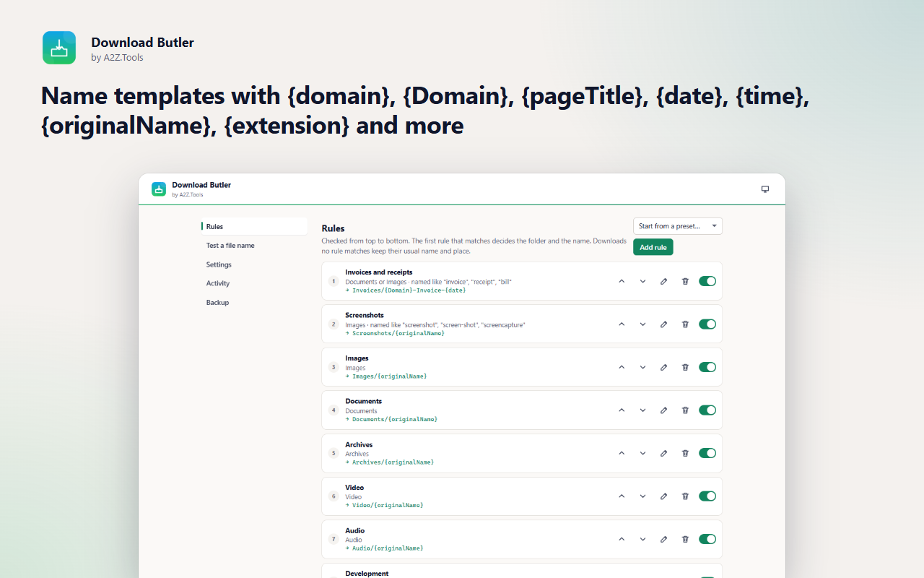Image resolution: width=924 pixels, height=578 pixels.
Task: Move the Archives rule up
Action: coord(622,453)
